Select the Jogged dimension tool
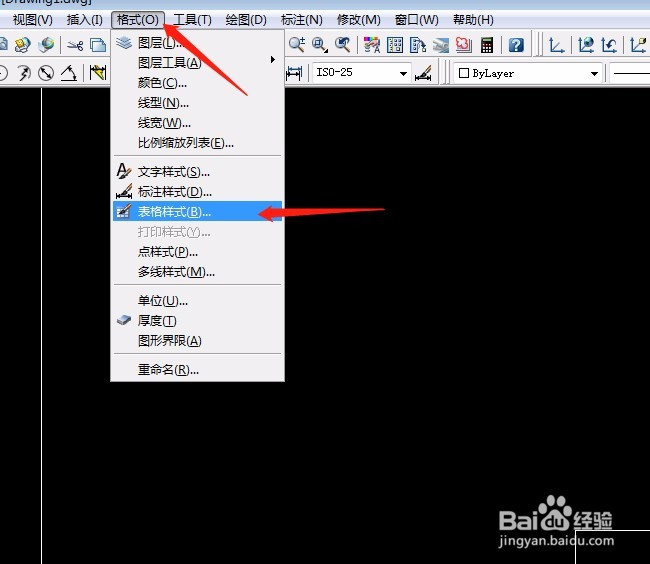This screenshot has width=650, height=564. tap(24, 73)
